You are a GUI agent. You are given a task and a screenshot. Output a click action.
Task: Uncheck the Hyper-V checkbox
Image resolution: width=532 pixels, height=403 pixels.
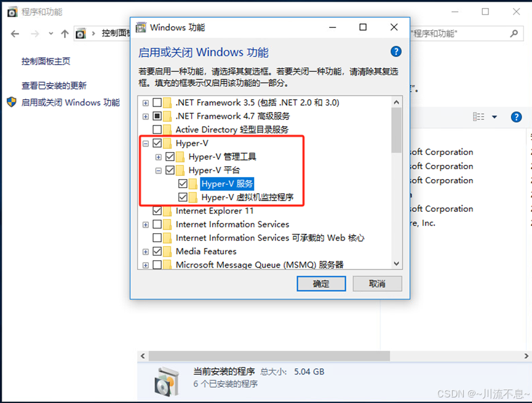point(157,143)
